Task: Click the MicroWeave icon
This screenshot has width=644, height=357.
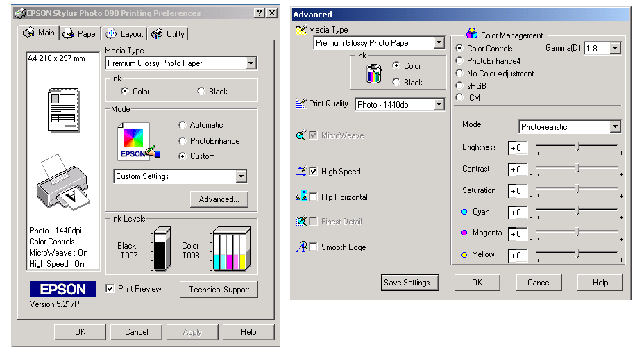Action: (301, 135)
